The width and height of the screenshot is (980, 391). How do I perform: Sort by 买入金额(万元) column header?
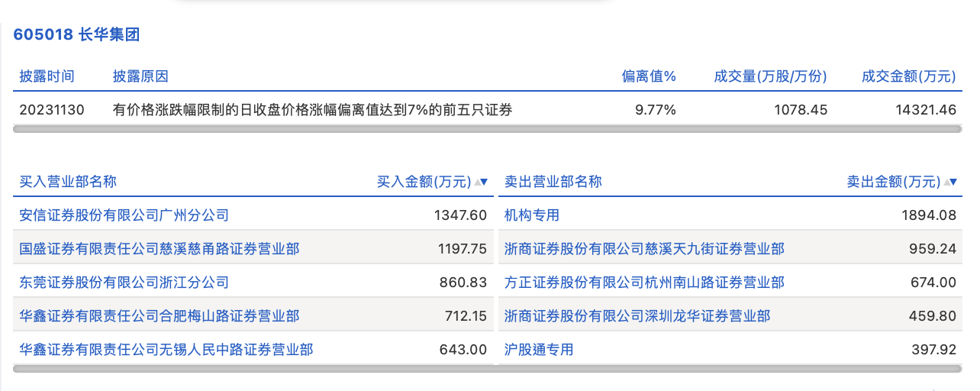pyautogui.click(x=424, y=182)
